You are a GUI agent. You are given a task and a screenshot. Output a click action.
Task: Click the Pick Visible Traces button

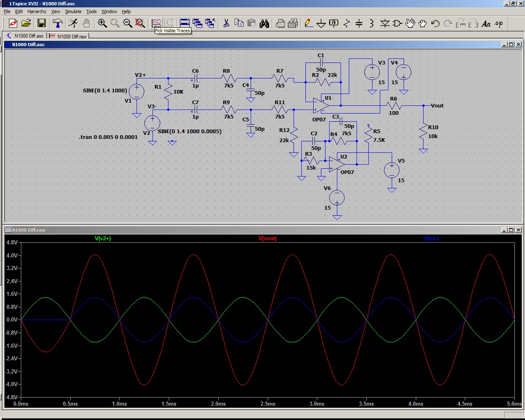(156, 23)
